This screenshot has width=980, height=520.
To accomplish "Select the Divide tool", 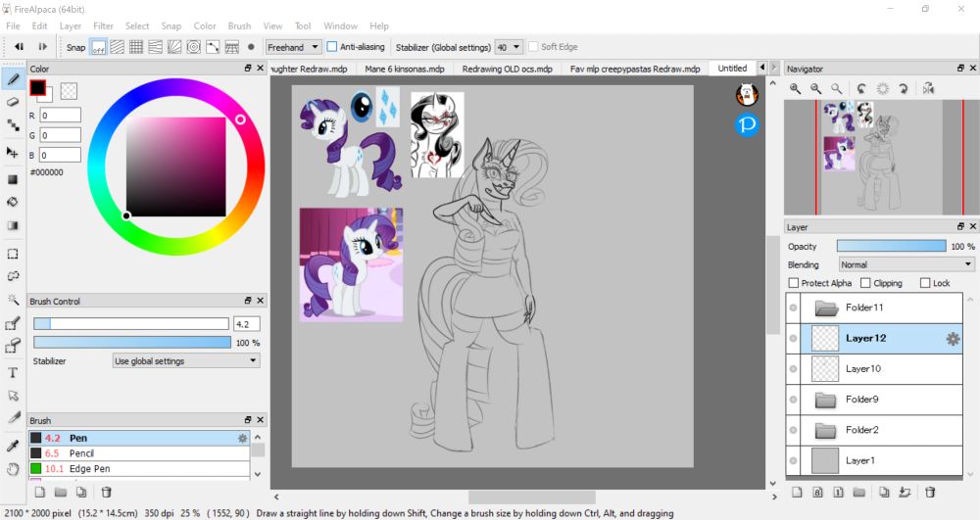I will pyautogui.click(x=13, y=417).
